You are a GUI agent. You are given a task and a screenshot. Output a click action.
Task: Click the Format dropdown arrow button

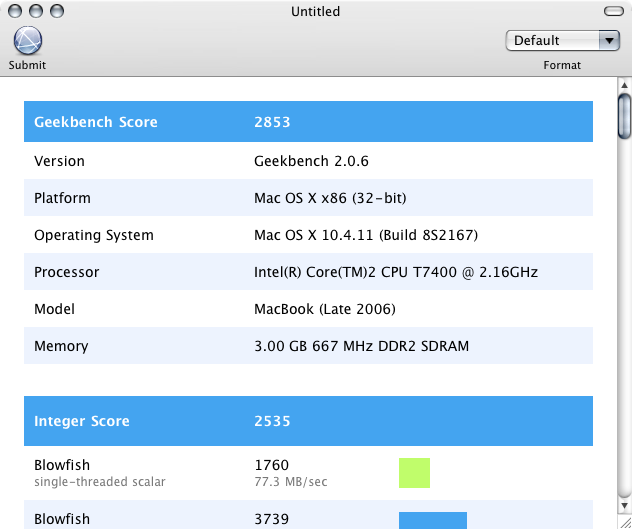tap(609, 40)
